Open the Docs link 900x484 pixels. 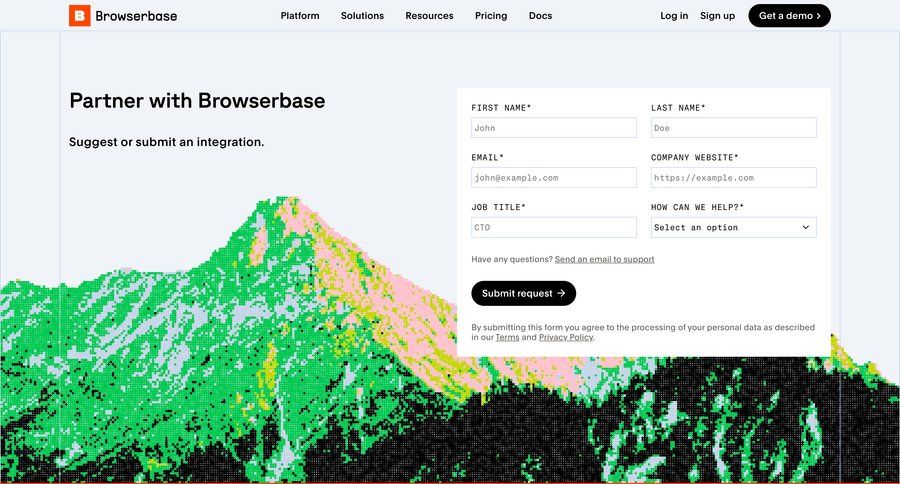pos(540,16)
